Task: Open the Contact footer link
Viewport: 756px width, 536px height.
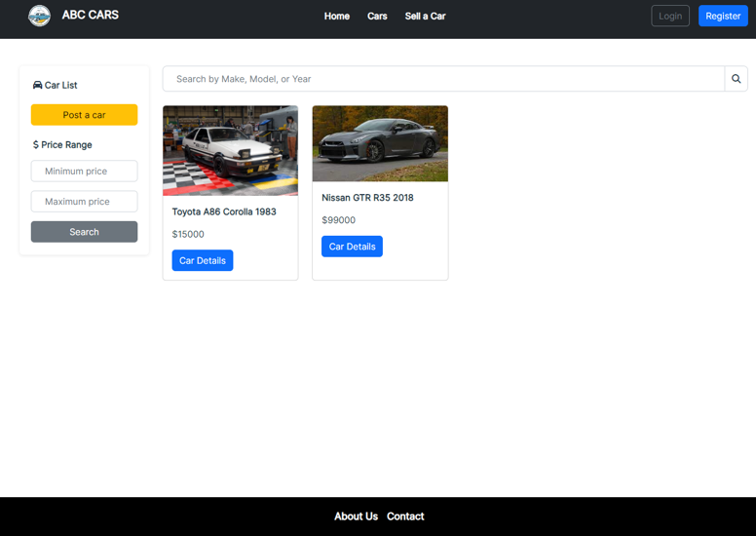Action: [405, 517]
